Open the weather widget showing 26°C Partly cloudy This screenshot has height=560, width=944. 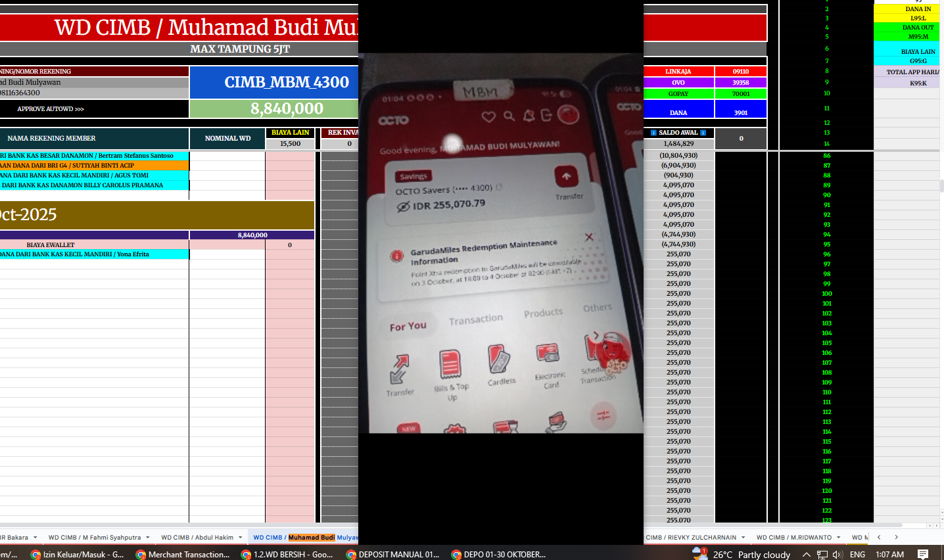[742, 554]
